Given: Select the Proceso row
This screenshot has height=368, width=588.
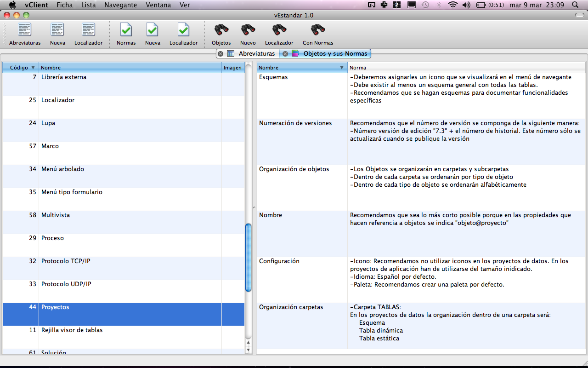Looking at the screenshot, I should [124, 245].
